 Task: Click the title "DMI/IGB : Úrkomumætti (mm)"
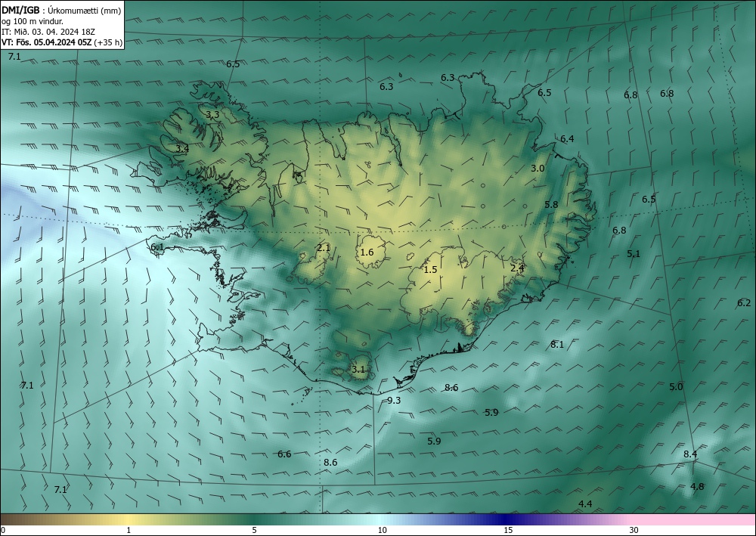[61, 11]
